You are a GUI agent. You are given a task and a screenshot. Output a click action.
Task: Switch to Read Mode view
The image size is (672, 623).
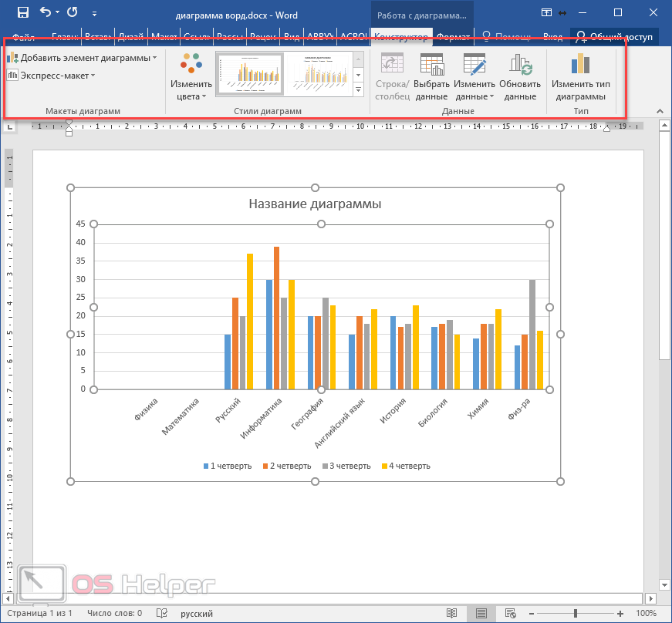(x=451, y=614)
